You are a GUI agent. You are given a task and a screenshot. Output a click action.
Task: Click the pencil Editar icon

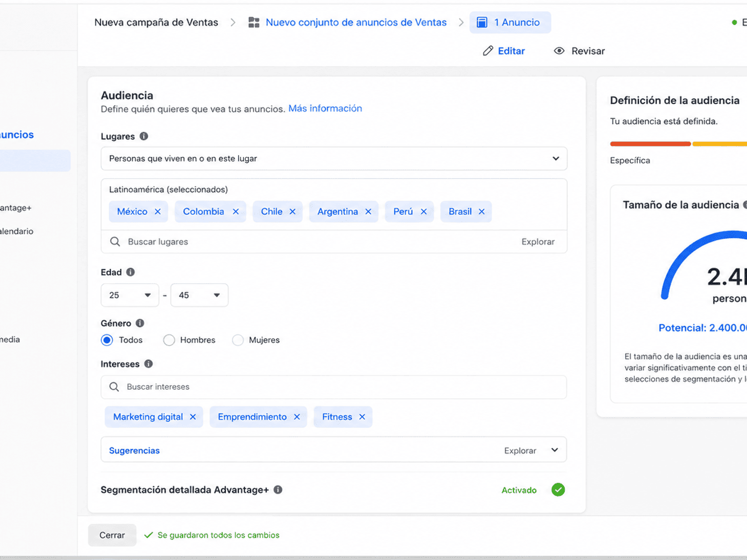tap(488, 51)
